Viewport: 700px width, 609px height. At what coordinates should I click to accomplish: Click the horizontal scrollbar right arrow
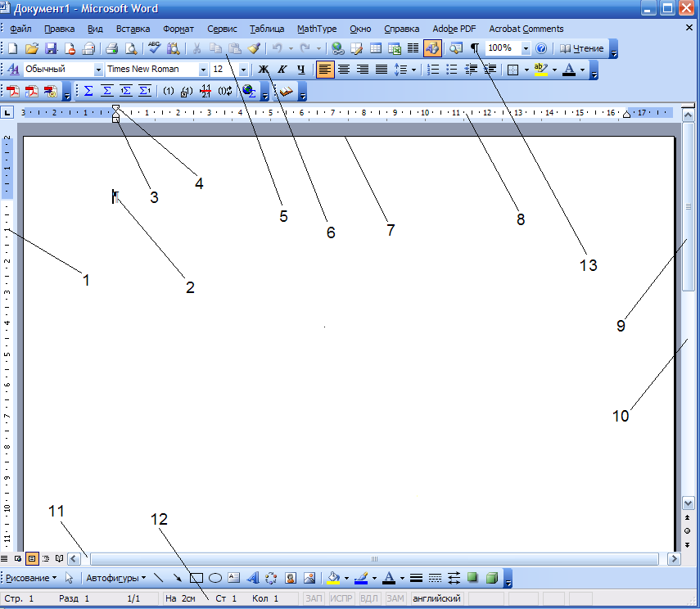(674, 558)
